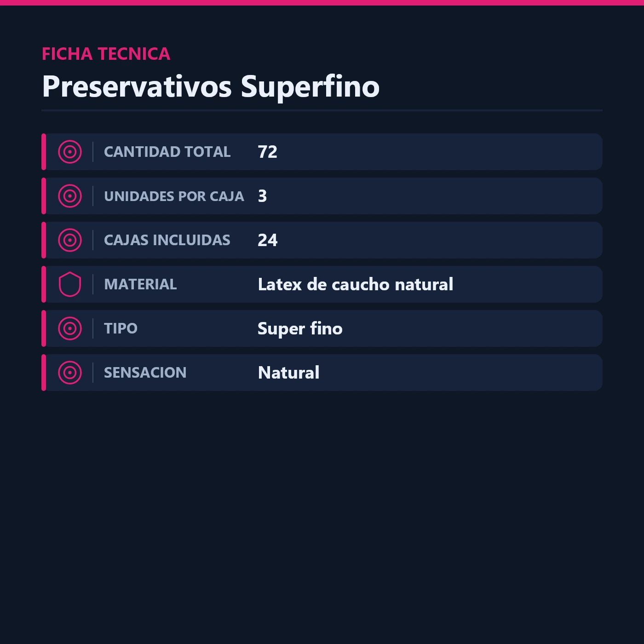Select the CANTIDAD TOTAL label

167,152
